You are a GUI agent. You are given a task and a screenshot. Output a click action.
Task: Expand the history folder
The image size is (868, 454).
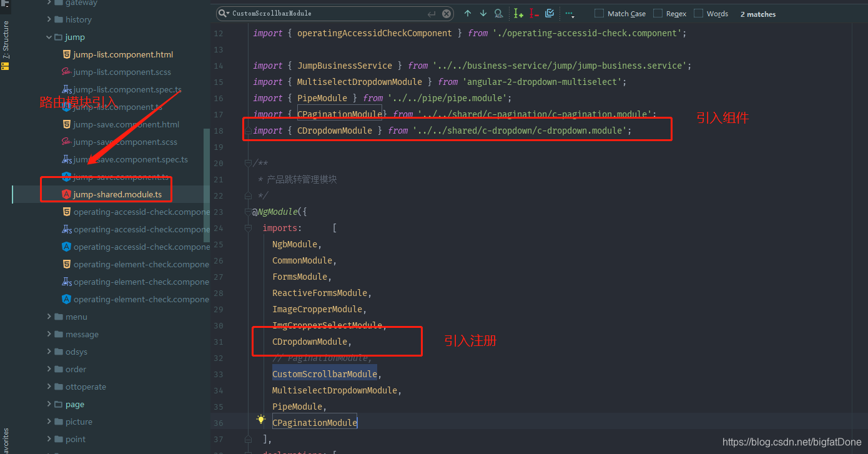coord(49,19)
